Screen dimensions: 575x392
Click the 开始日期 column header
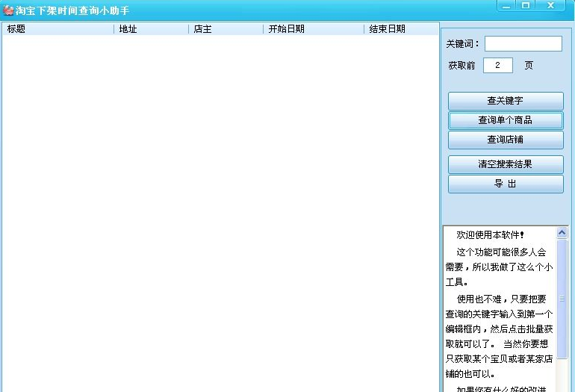(x=314, y=29)
